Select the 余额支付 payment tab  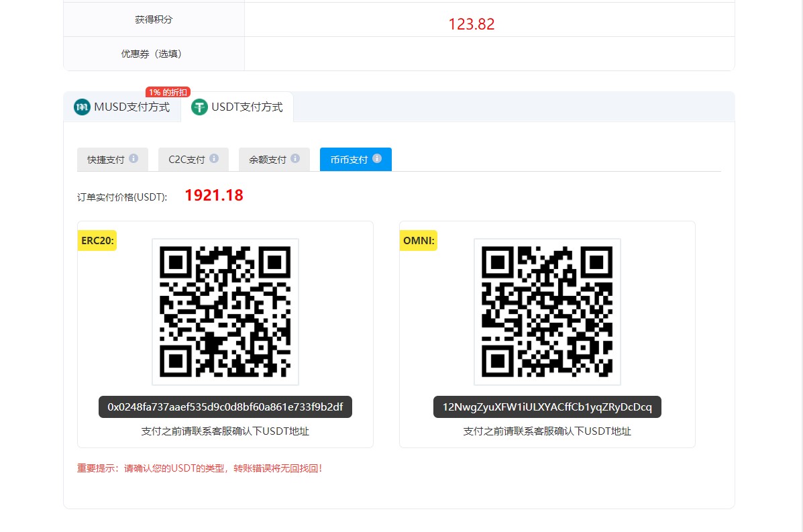274,159
